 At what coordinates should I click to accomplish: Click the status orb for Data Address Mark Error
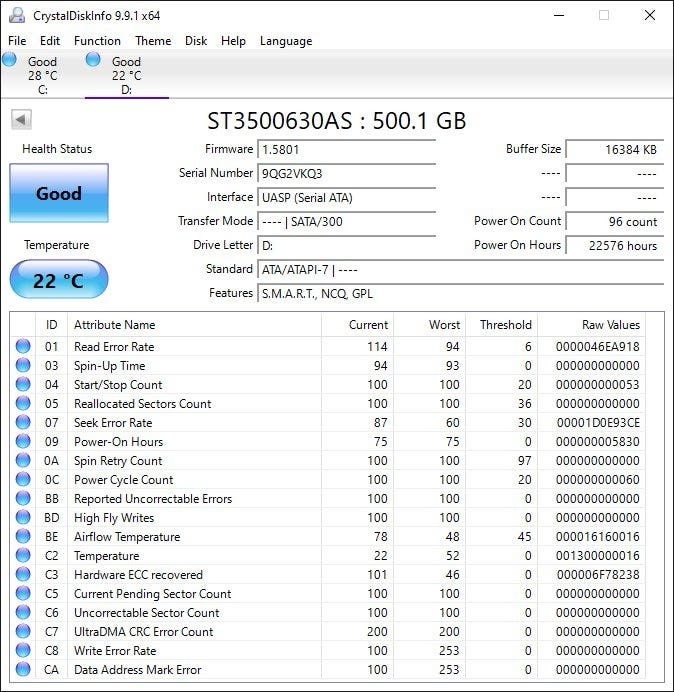coord(23,669)
